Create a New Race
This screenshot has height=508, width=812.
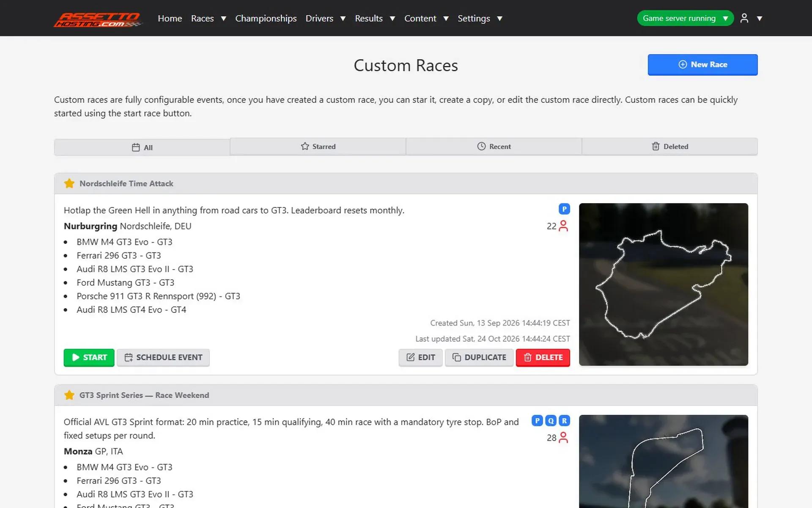(x=702, y=65)
